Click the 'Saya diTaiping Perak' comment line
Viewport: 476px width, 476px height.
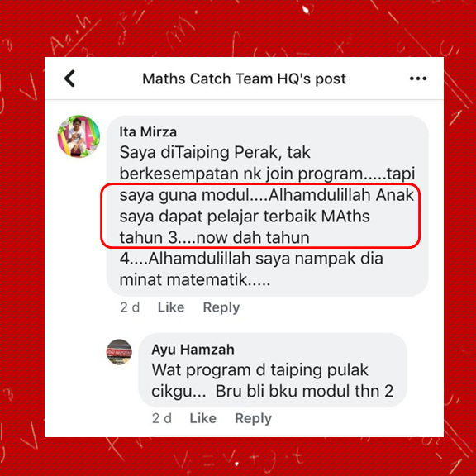coord(215,152)
